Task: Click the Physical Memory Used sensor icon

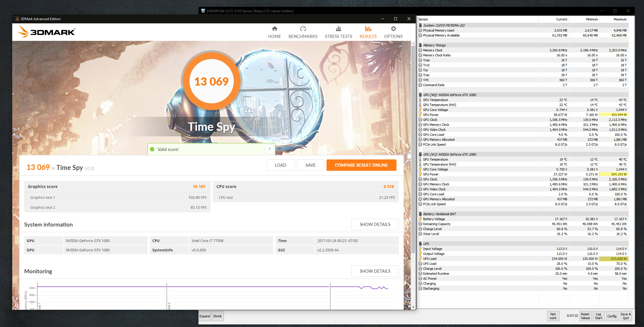Action: point(420,30)
